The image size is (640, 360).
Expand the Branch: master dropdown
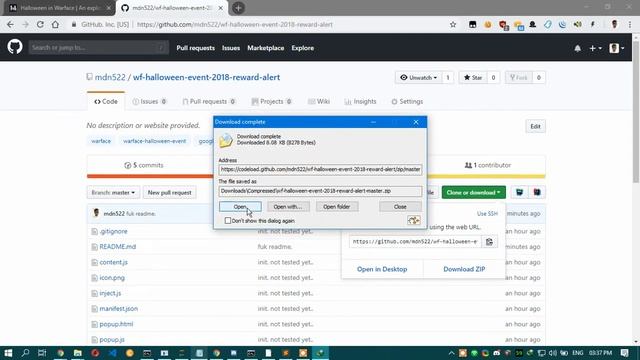pyautogui.click(x=113, y=192)
